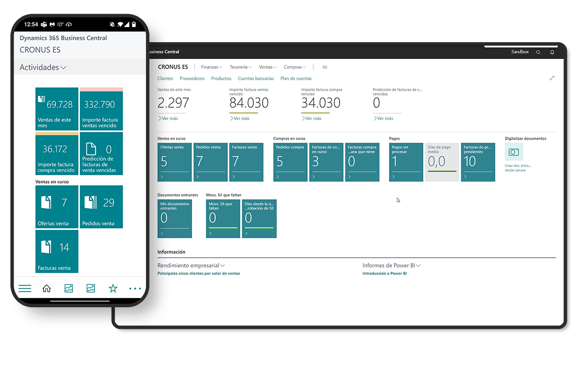The height and width of the screenshot is (371, 588).
Task: Open the Ventas menu dropdown
Action: point(268,67)
